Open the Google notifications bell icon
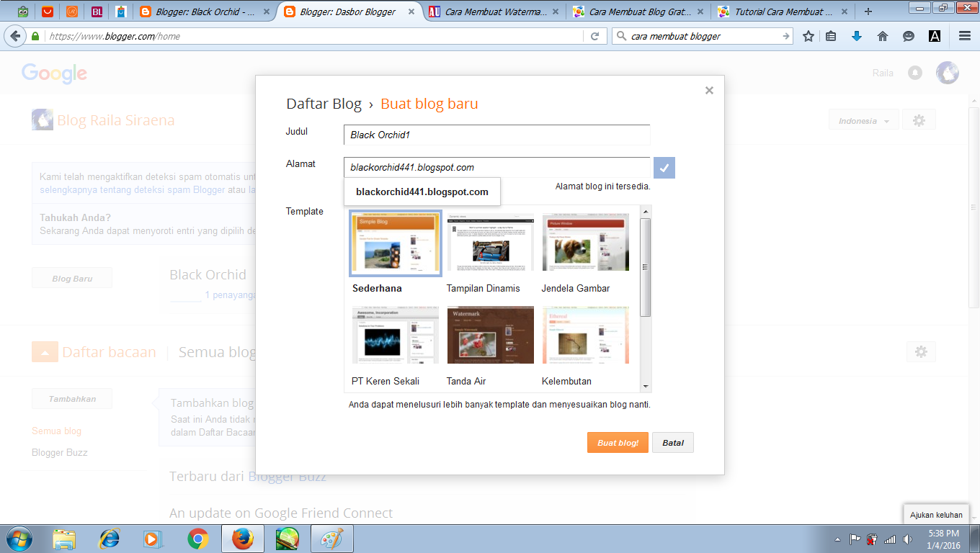 [x=915, y=73]
